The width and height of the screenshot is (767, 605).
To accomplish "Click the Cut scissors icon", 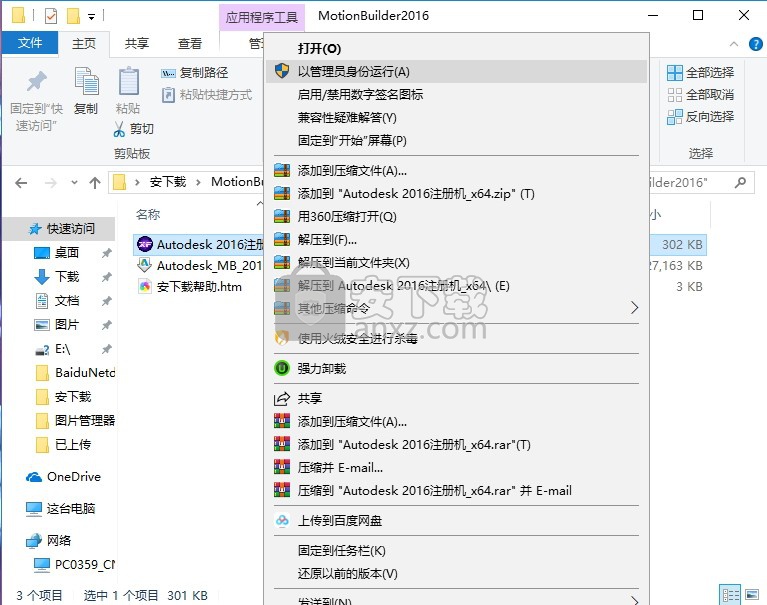I will pyautogui.click(x=120, y=129).
